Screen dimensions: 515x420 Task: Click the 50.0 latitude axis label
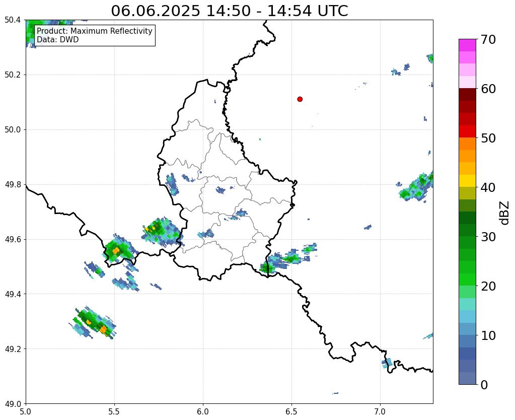pos(13,130)
